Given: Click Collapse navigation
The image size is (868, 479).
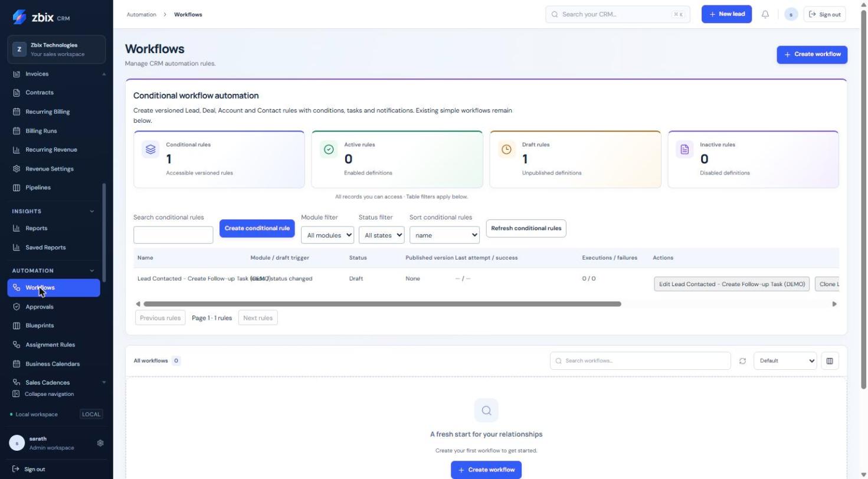Looking at the screenshot, I should pos(44,394).
